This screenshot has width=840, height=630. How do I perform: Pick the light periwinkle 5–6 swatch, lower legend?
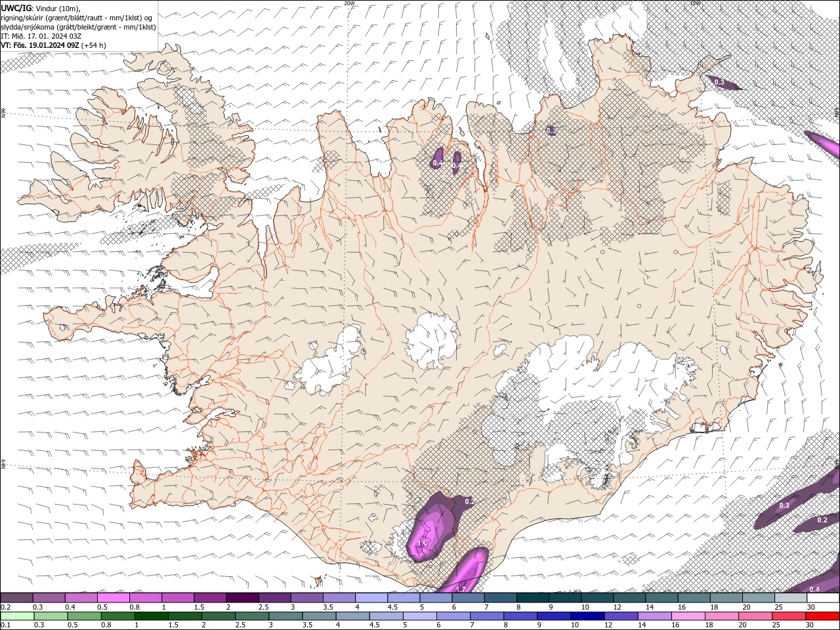pyautogui.click(x=419, y=616)
